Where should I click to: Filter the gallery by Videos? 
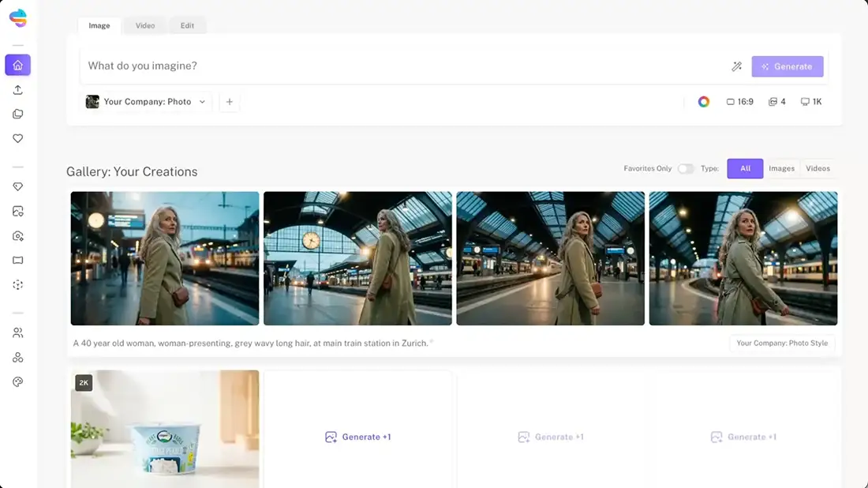[x=817, y=168]
